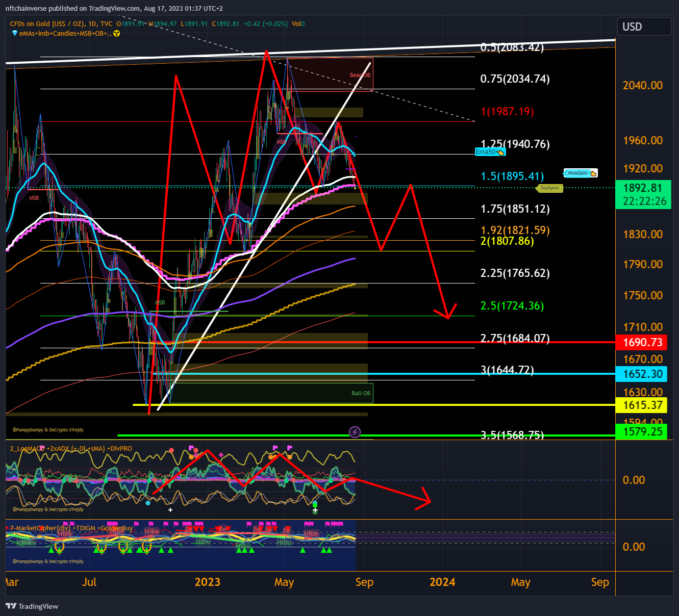Click the 1790.00 price axis value
This screenshot has height=616, width=679.
(x=642, y=264)
